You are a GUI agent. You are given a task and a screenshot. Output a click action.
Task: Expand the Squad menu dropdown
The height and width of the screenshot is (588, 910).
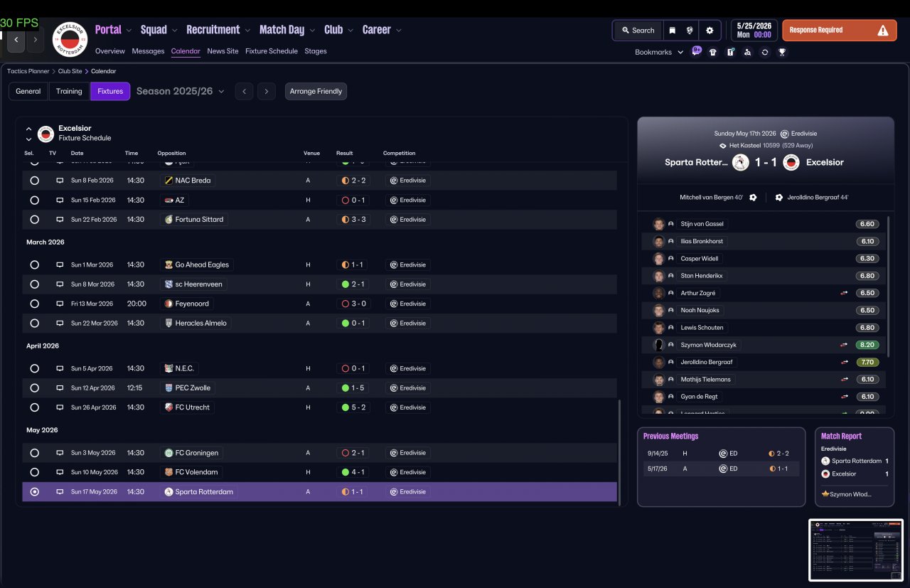174,31
